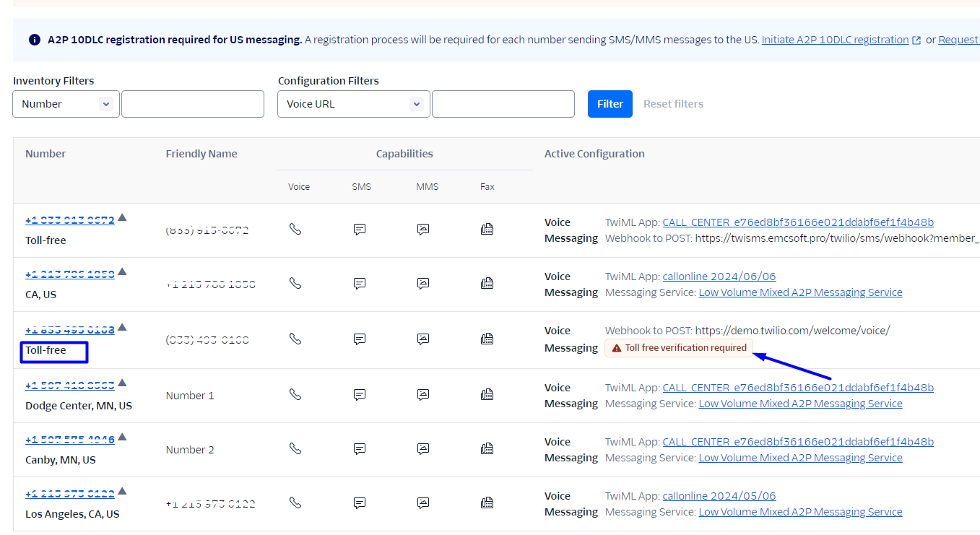This screenshot has width=980, height=535.
Task: Open the Voice URL configuration filter dropdown
Action: [x=353, y=104]
